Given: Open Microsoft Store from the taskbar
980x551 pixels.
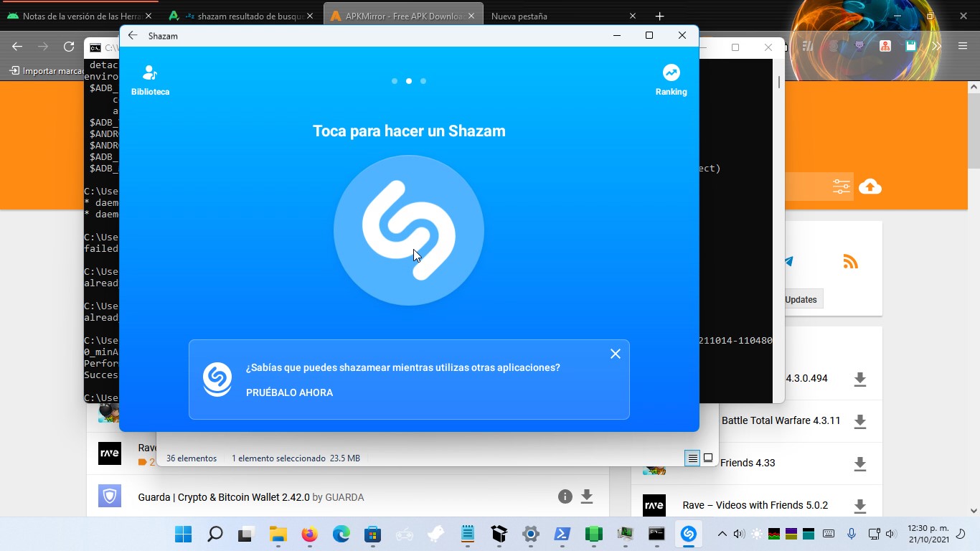Looking at the screenshot, I should [x=373, y=534].
